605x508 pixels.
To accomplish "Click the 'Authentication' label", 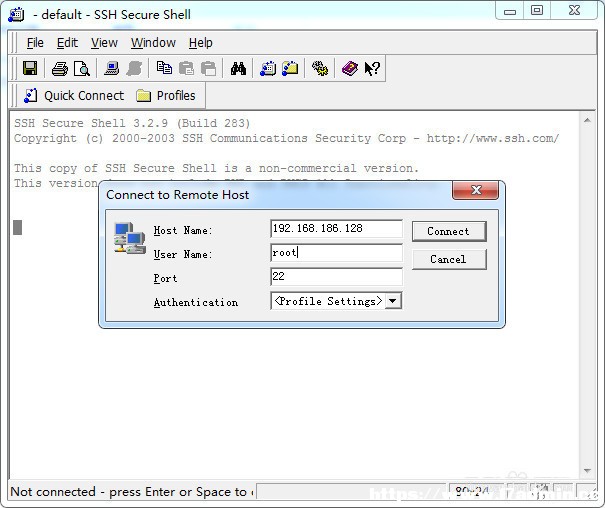I will pyautogui.click(x=196, y=302).
